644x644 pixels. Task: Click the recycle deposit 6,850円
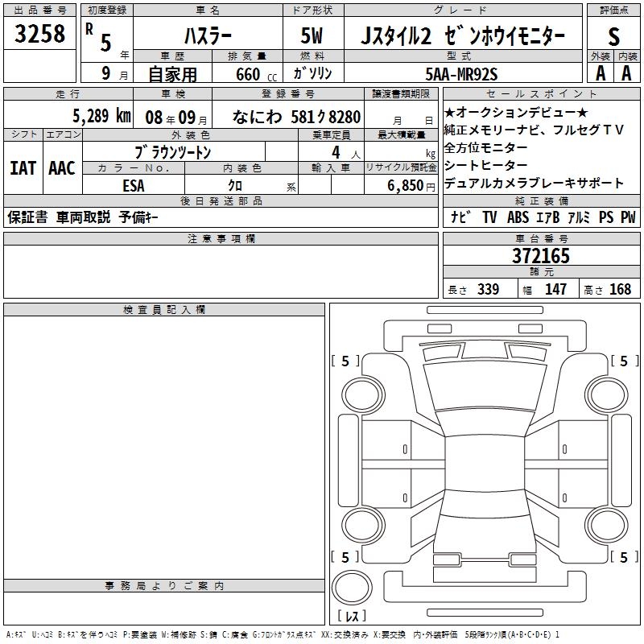[x=411, y=186]
